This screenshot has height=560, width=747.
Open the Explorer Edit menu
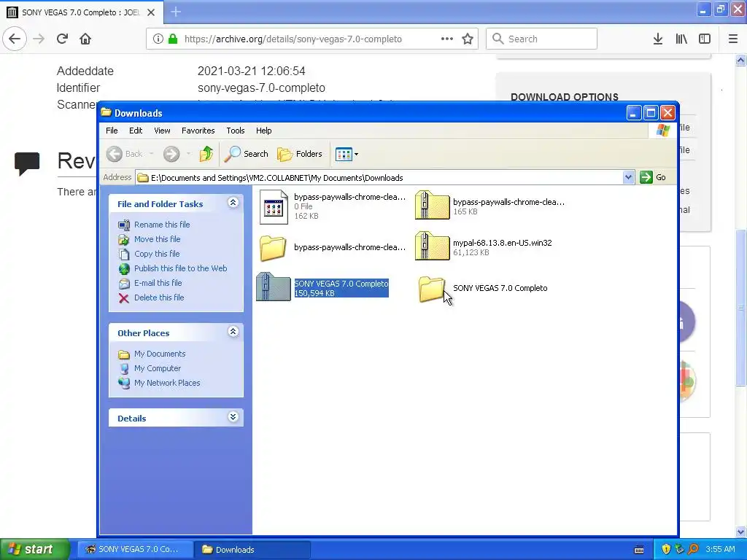point(136,131)
